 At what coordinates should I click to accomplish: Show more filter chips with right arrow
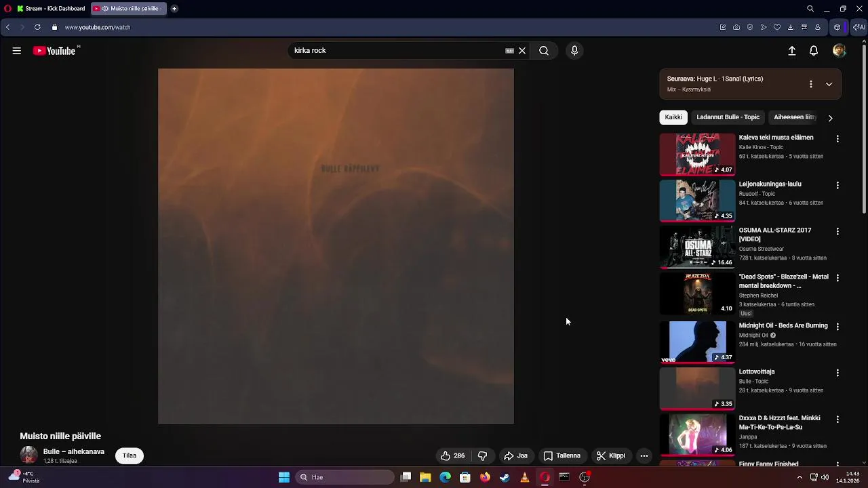pos(830,118)
